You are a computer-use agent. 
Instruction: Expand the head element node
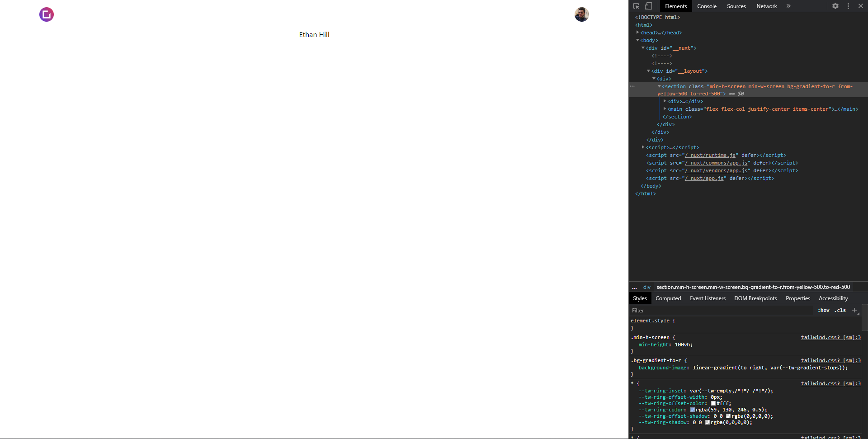[638, 33]
